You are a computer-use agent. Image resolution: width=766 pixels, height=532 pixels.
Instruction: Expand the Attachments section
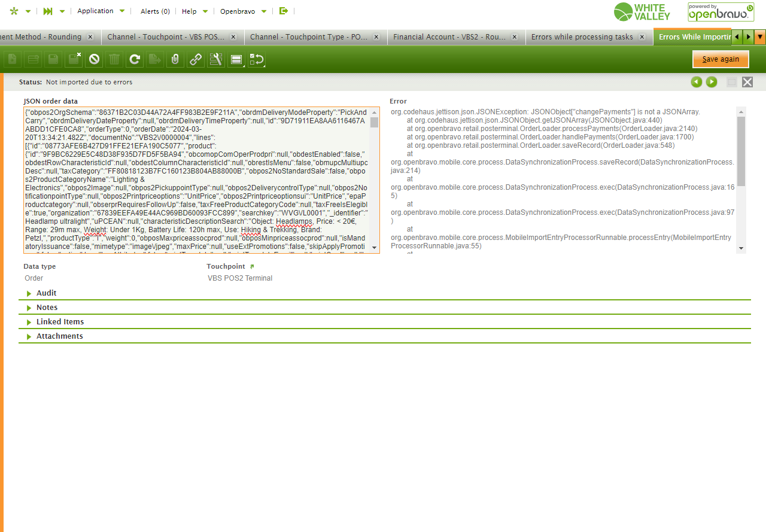[x=59, y=336]
